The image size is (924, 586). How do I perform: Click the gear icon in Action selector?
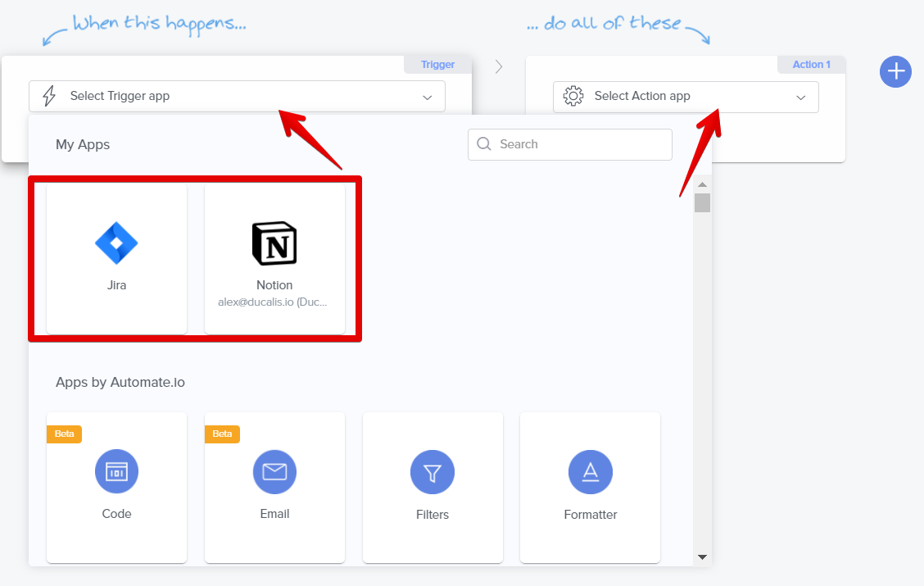tap(573, 96)
